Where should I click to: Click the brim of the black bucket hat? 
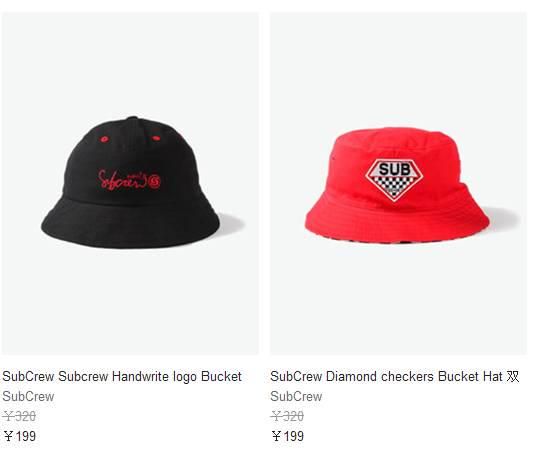[130, 225]
